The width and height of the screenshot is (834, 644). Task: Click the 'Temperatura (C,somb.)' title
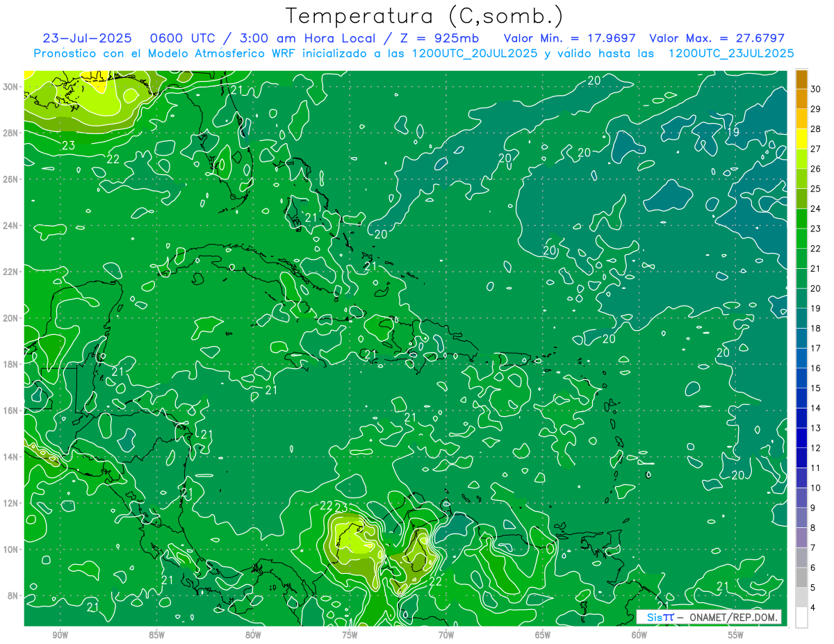[x=424, y=16]
